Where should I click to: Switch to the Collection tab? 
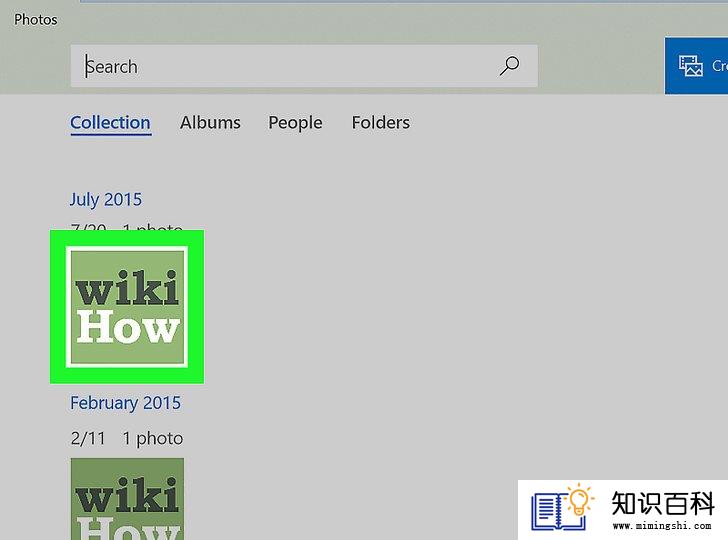(110, 123)
